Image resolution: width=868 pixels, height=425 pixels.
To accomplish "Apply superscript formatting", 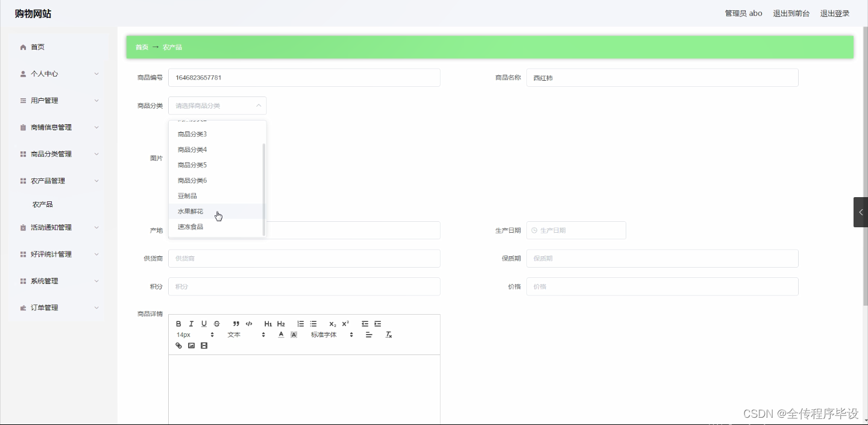I will [x=345, y=324].
